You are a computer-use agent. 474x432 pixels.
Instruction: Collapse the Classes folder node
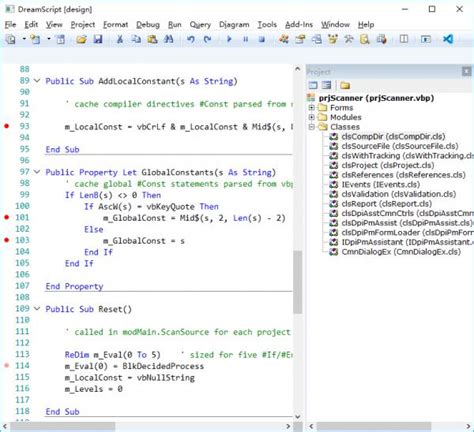pos(312,127)
